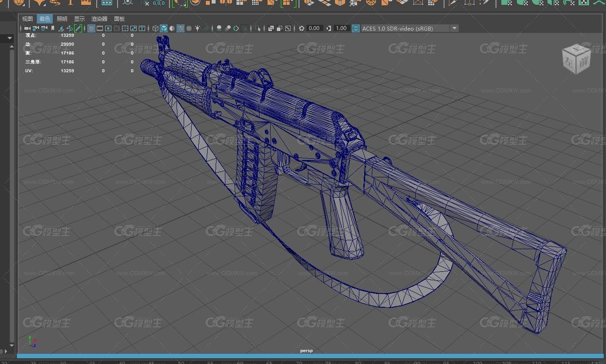This screenshot has width=606, height=364.
Task: Click the UV count value 13259
Action: pyautogui.click(x=67, y=70)
